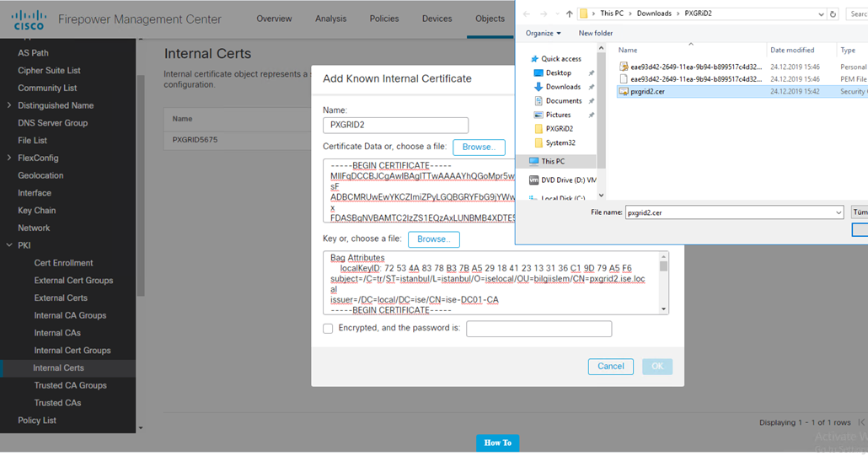Expand FlexConfig tree node
The height and width of the screenshot is (456, 868).
(x=9, y=158)
